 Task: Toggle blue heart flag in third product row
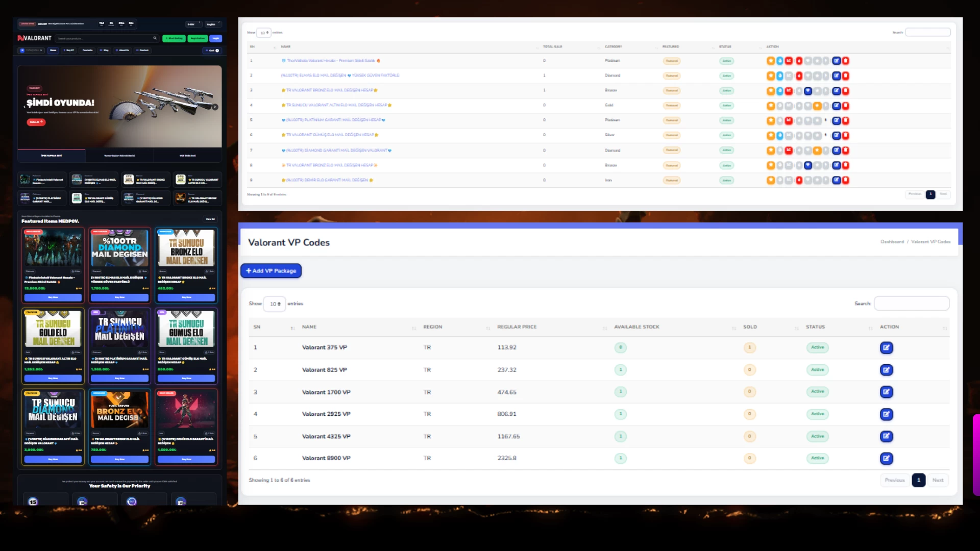807,91
